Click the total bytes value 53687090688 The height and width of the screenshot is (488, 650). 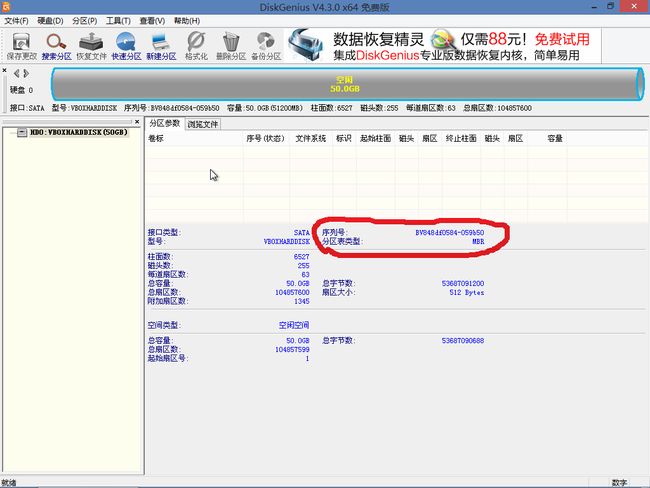(463, 341)
